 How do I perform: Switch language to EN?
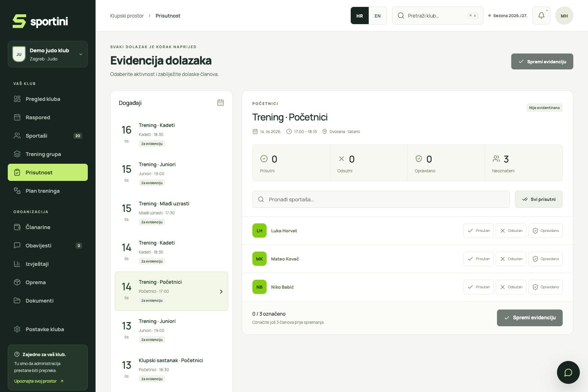click(378, 16)
